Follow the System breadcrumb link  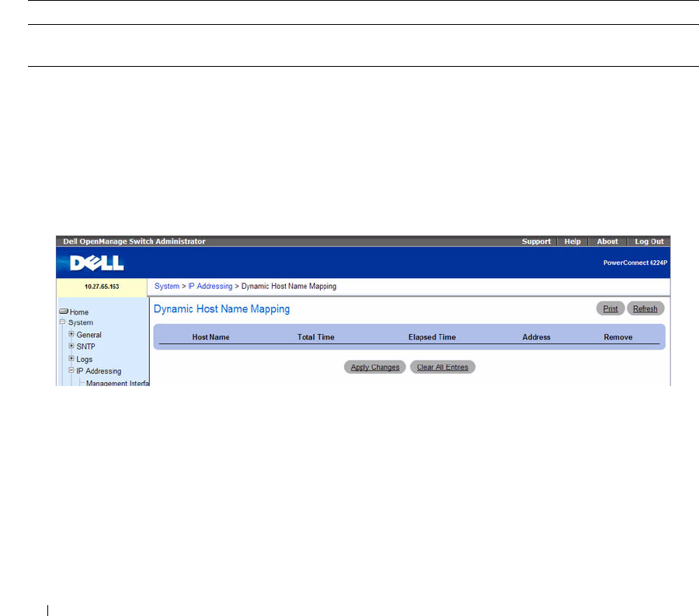(167, 286)
